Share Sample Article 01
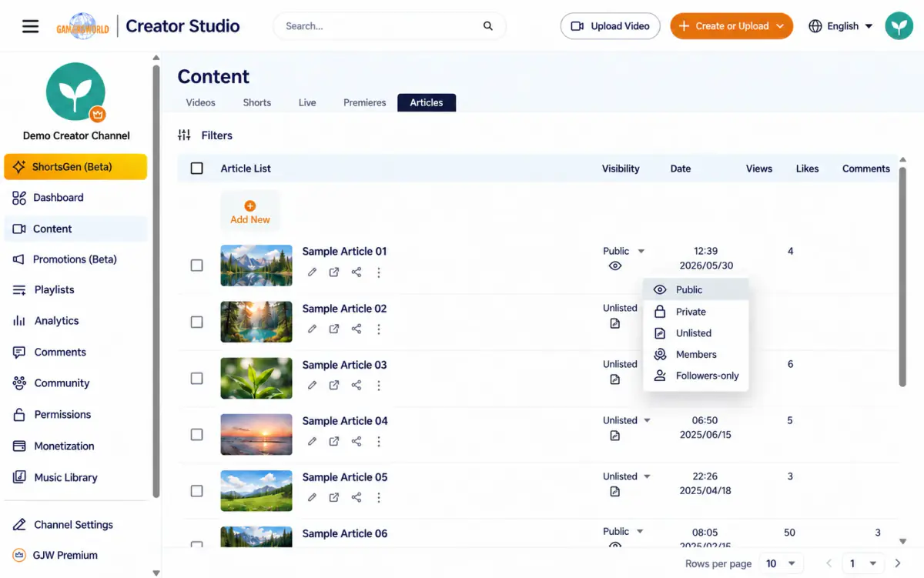The width and height of the screenshot is (924, 578). click(x=357, y=272)
